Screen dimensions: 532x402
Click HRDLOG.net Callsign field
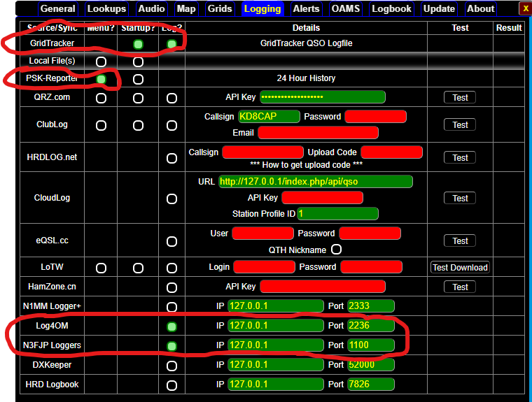click(x=263, y=152)
